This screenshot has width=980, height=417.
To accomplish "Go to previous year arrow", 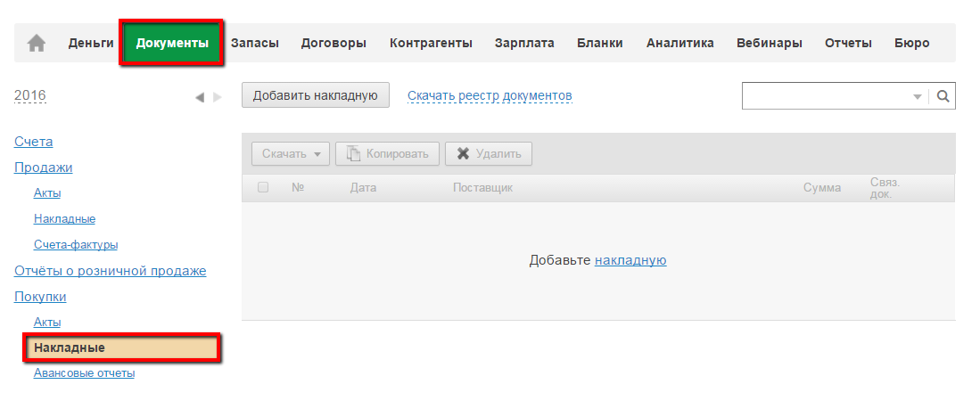I will click(200, 97).
